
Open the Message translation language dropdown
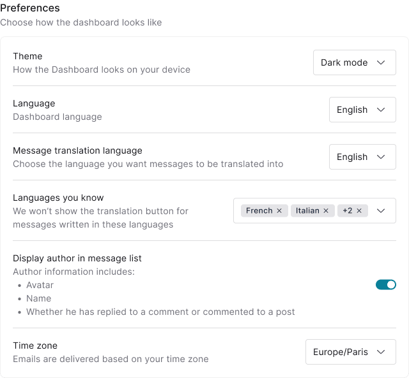click(362, 157)
